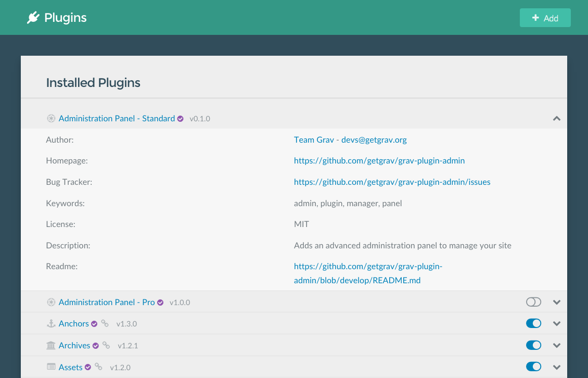Click the v1.2.0 version of Assets
588x378 pixels.
(x=120, y=368)
